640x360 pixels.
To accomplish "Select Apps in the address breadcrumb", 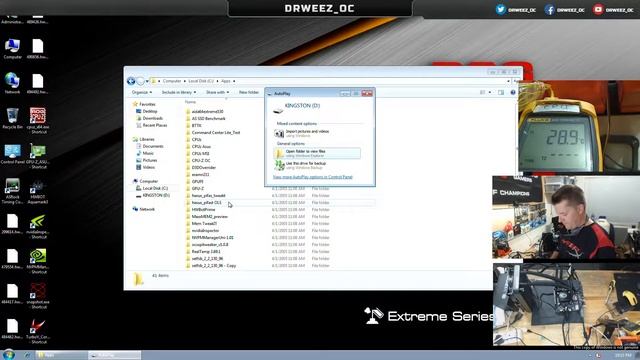I will coord(226,81).
